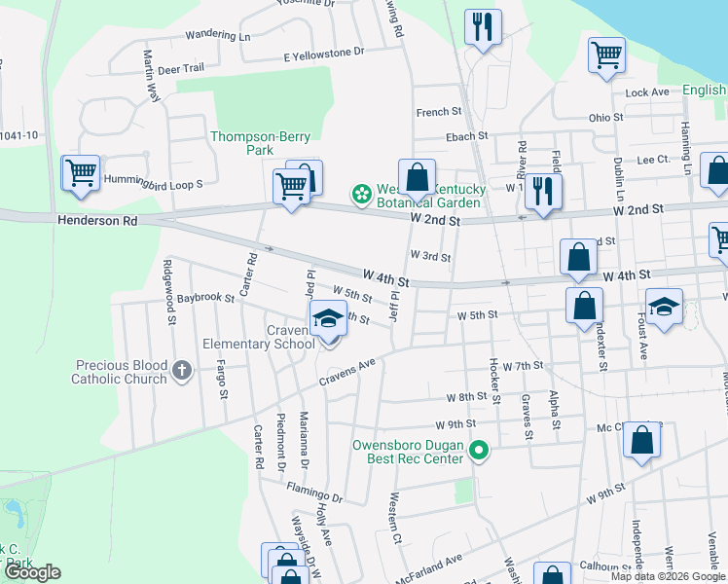Select the Wandering Ln label
This screenshot has height=584, width=728.
tap(218, 35)
